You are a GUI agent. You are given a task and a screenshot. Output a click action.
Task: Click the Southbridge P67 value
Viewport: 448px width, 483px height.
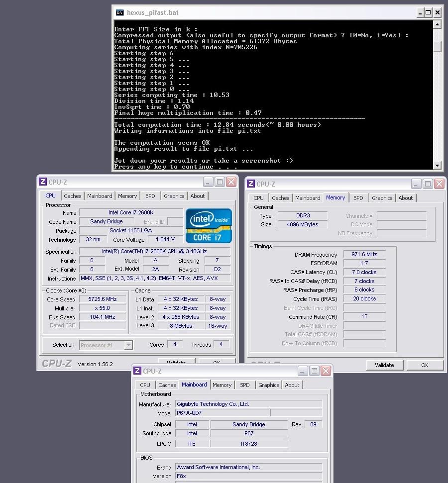[249, 433]
